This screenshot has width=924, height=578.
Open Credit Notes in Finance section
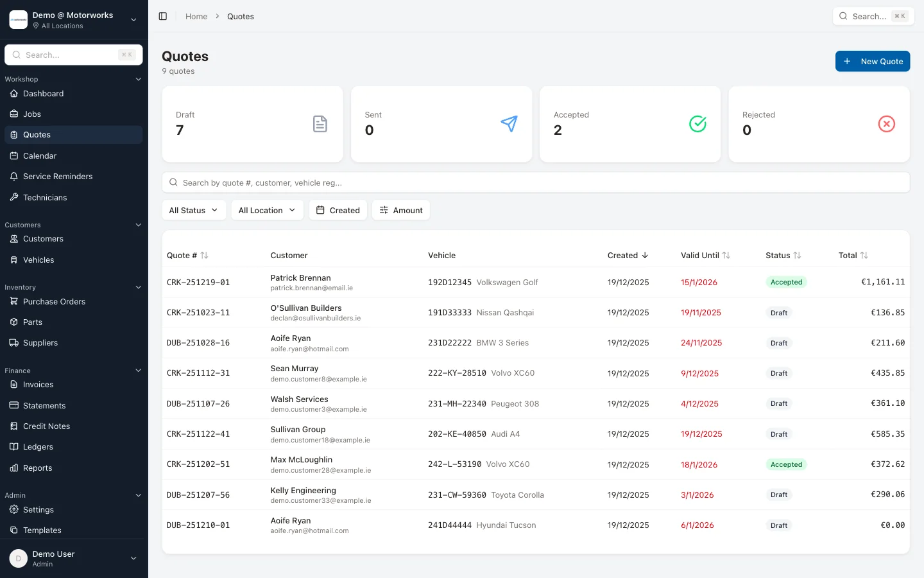click(x=45, y=426)
